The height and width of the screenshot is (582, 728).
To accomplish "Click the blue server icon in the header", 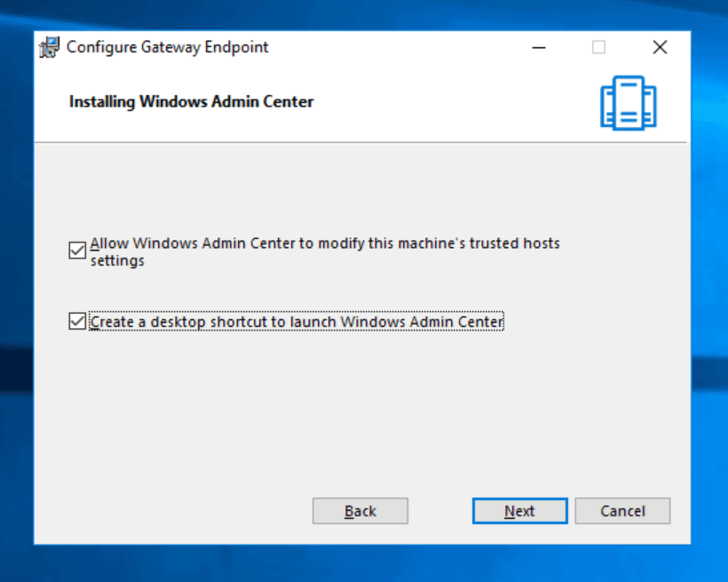I will (628, 102).
